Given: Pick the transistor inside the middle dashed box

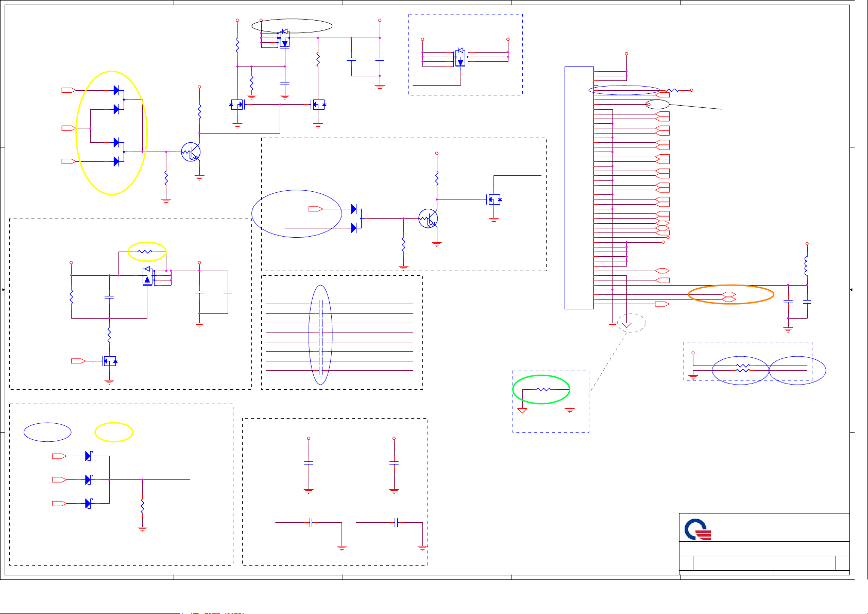Looking at the screenshot, I should [x=428, y=219].
